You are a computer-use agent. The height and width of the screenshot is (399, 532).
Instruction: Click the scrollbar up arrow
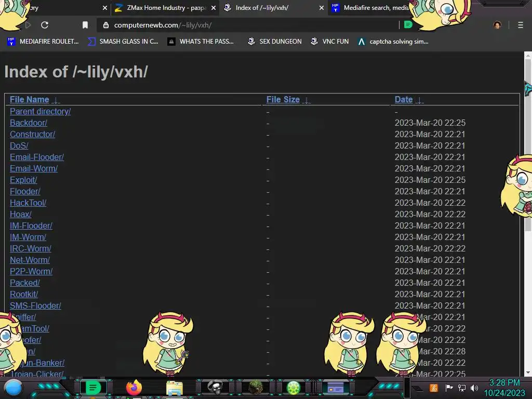[x=528, y=55]
